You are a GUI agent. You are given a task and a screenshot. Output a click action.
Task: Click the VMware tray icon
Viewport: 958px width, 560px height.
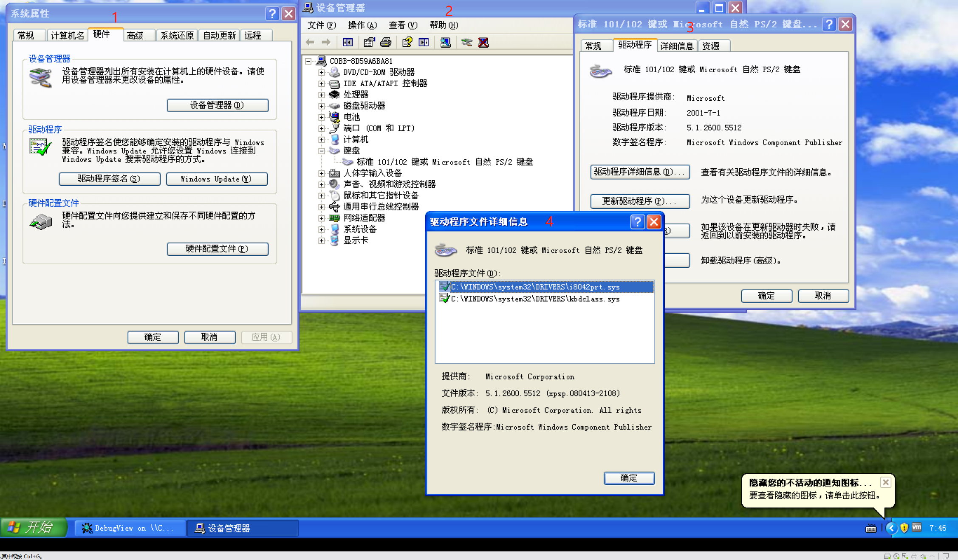916,528
